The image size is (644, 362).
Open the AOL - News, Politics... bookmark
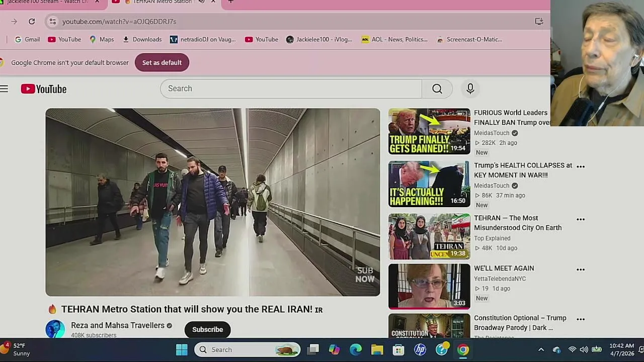(394, 39)
